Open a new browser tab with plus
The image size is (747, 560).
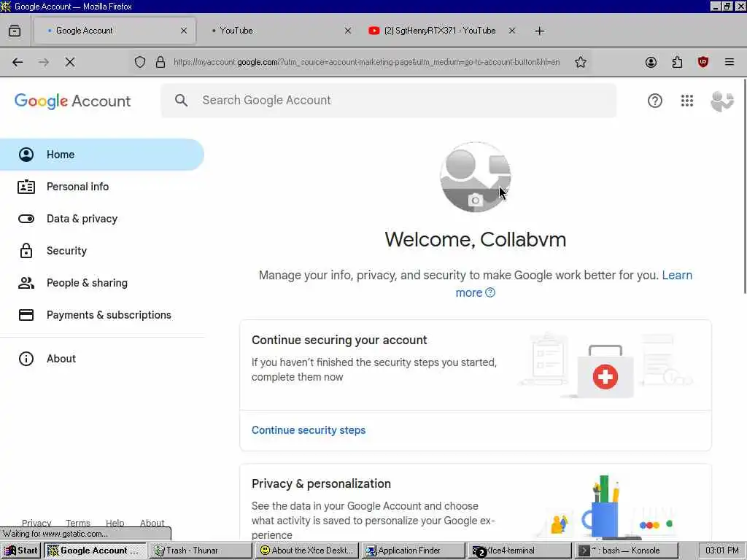click(539, 31)
